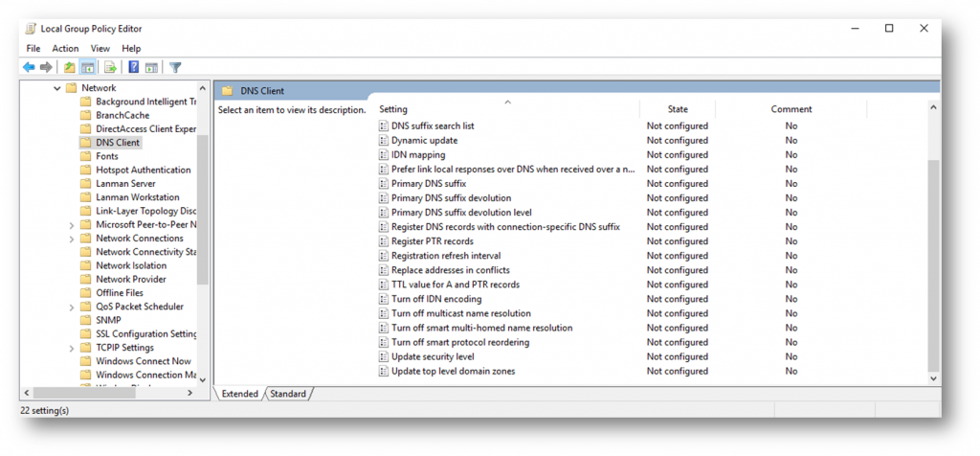
Task: Sort by the State column header
Action: point(678,109)
